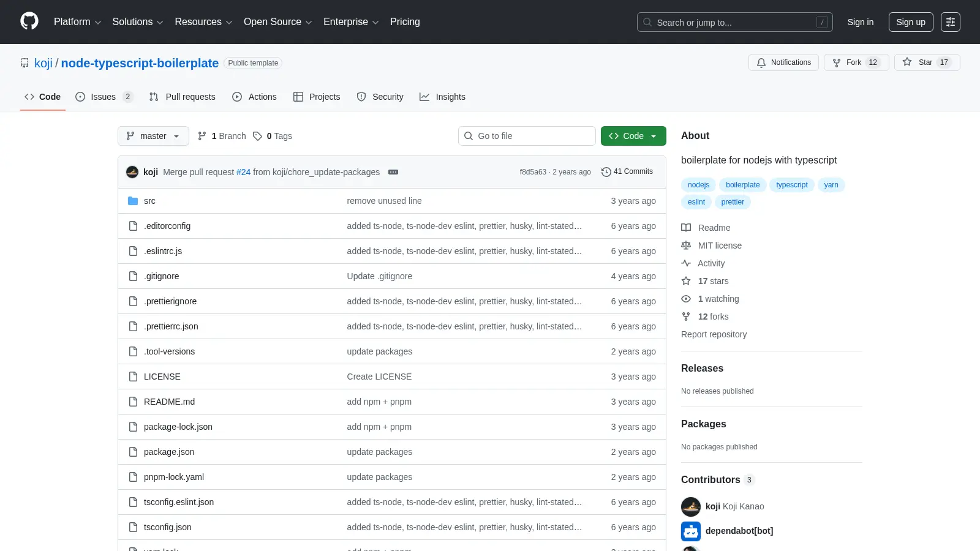Viewport: 980px width, 551px height.
Task: Open the green Code dropdown button
Action: coord(633,136)
